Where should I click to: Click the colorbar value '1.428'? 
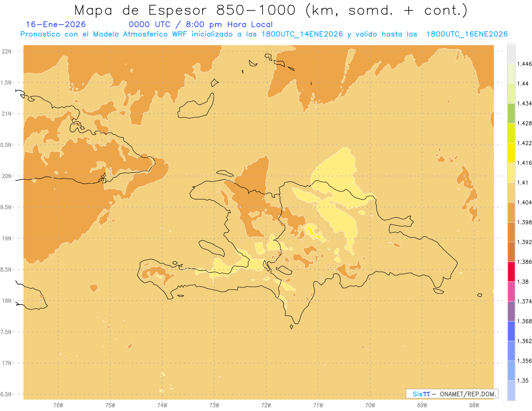coord(525,123)
